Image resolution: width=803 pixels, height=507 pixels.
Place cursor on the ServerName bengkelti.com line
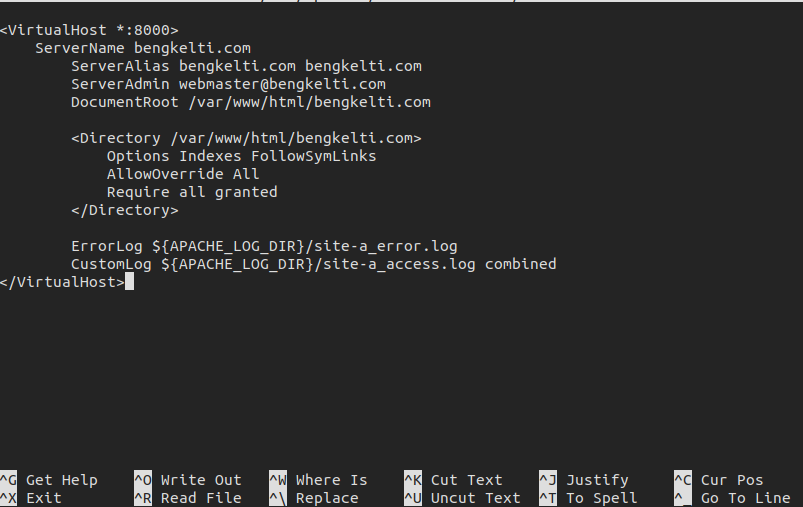point(143,48)
